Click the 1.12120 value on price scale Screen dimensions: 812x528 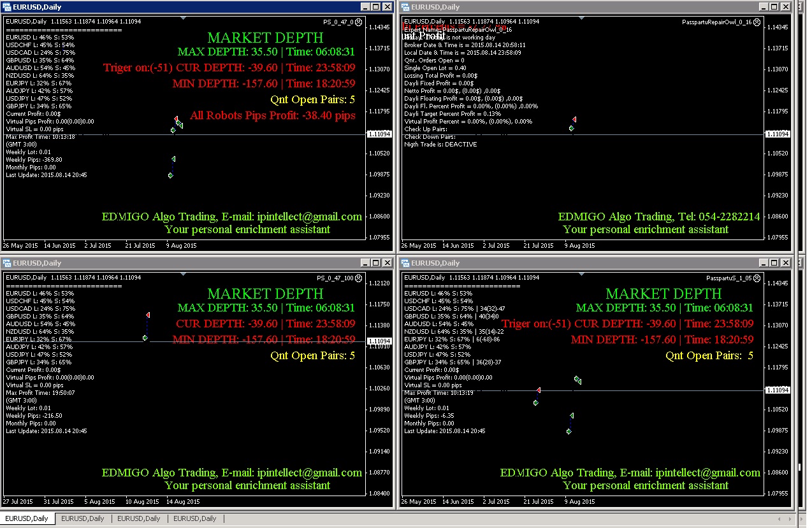379,283
